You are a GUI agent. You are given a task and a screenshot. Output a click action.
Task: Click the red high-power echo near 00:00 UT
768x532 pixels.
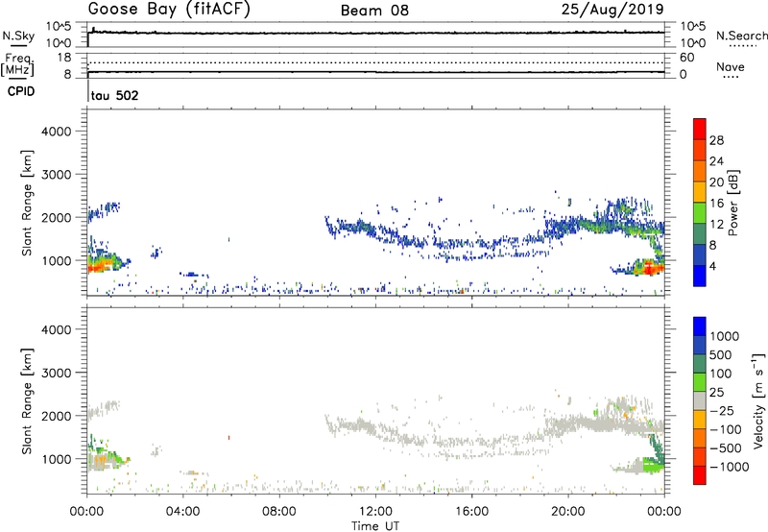pyautogui.click(x=97, y=266)
